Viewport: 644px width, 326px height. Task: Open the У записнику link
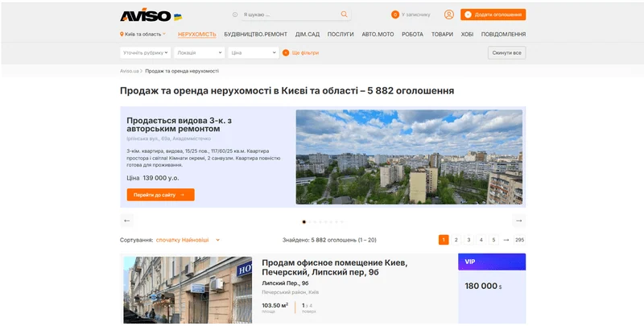[x=415, y=14]
